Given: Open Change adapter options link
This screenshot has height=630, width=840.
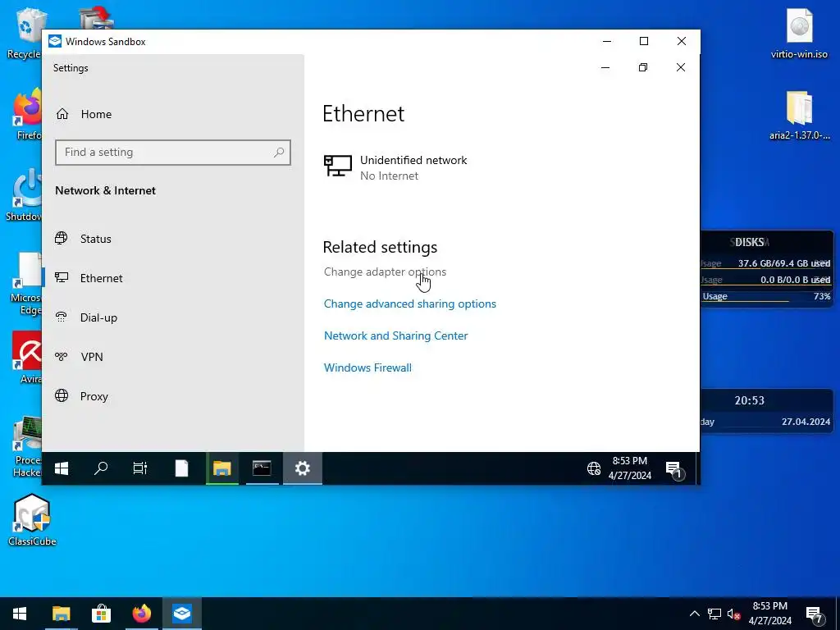Looking at the screenshot, I should click(x=385, y=272).
